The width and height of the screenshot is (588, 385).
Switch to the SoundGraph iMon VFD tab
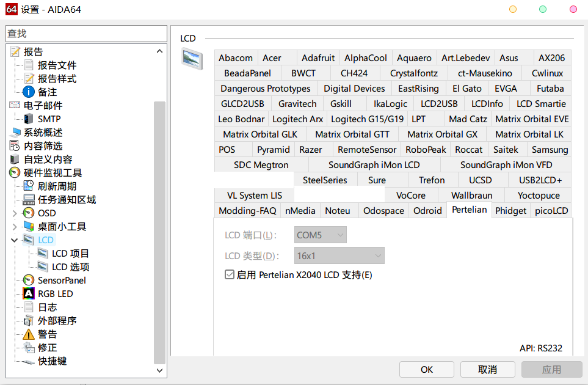click(506, 165)
